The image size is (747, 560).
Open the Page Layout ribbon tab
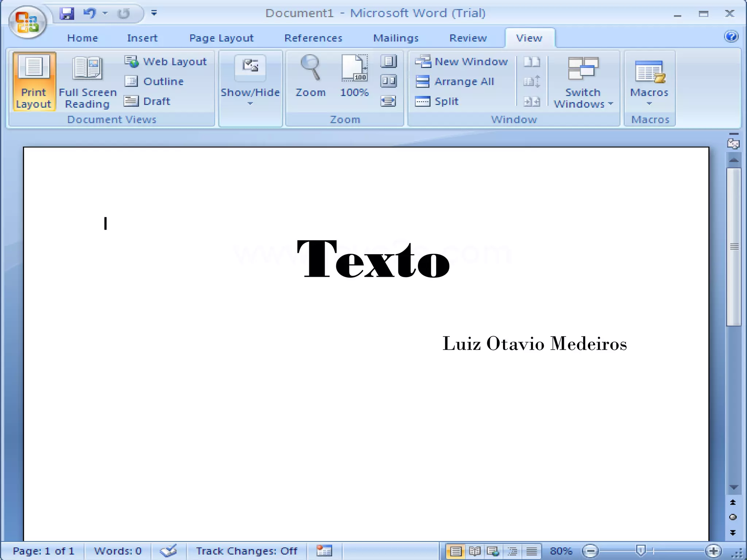[x=221, y=38]
